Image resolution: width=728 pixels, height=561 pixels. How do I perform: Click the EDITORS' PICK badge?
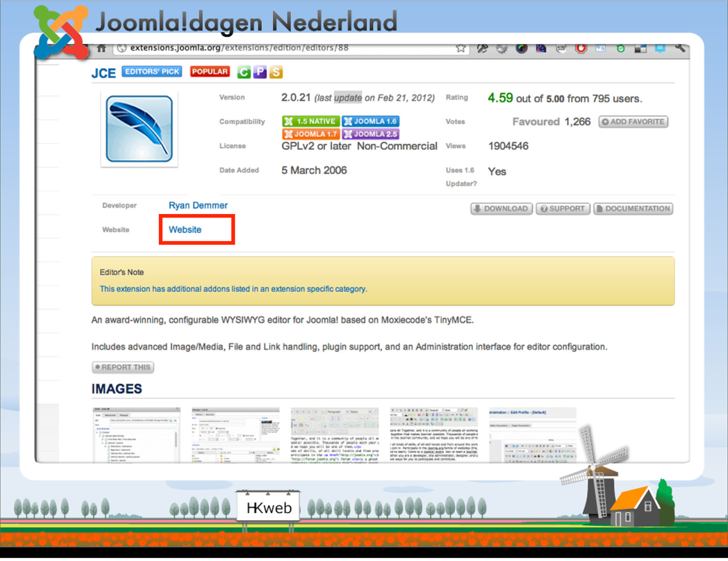point(152,71)
